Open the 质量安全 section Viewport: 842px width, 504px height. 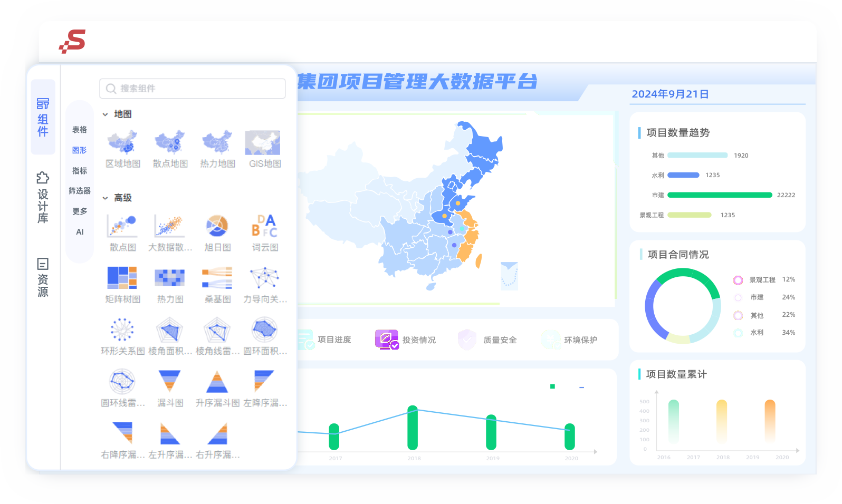click(487, 340)
